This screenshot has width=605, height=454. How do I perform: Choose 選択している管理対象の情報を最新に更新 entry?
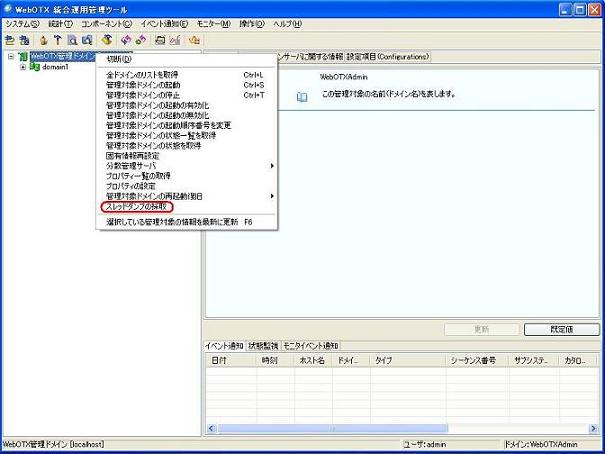point(187,222)
